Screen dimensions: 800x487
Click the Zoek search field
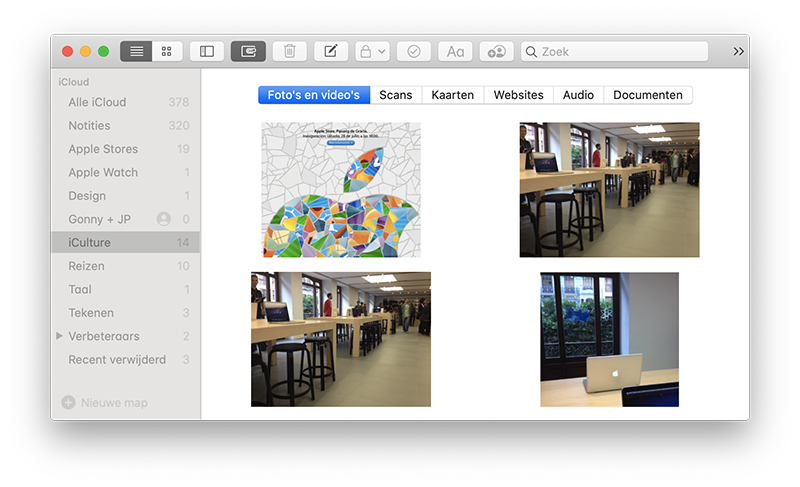coord(614,52)
